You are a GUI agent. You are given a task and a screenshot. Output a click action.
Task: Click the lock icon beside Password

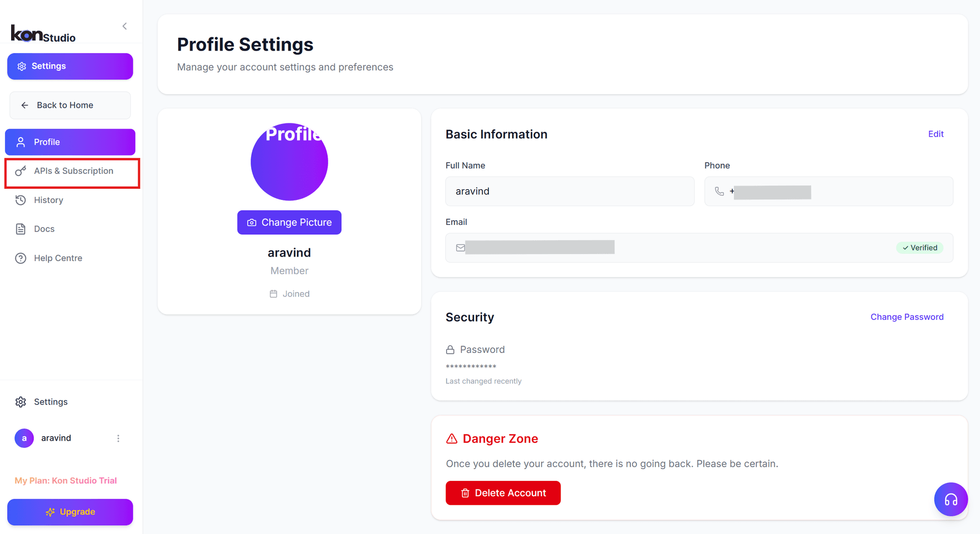(x=450, y=349)
